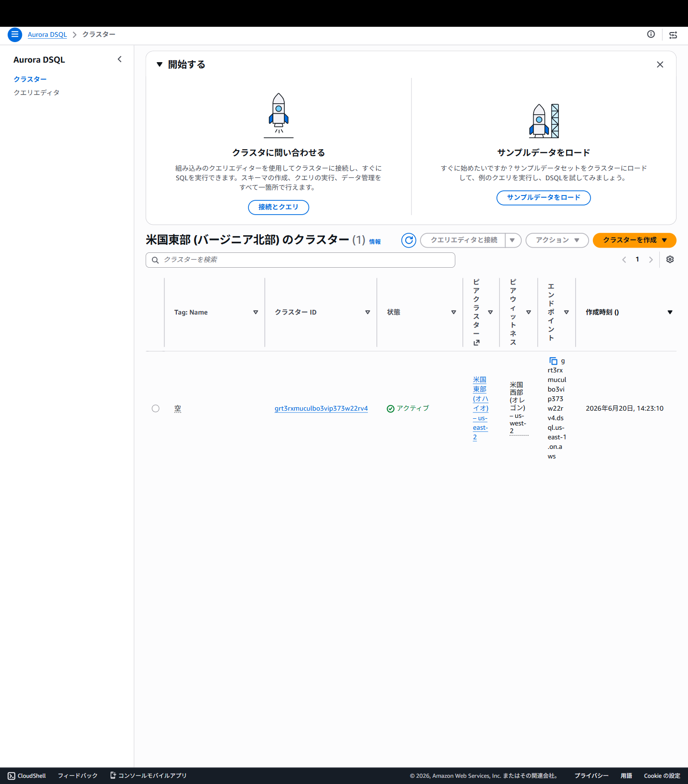Open table settings gear icon
This screenshot has height=784, width=688.
pyautogui.click(x=670, y=260)
